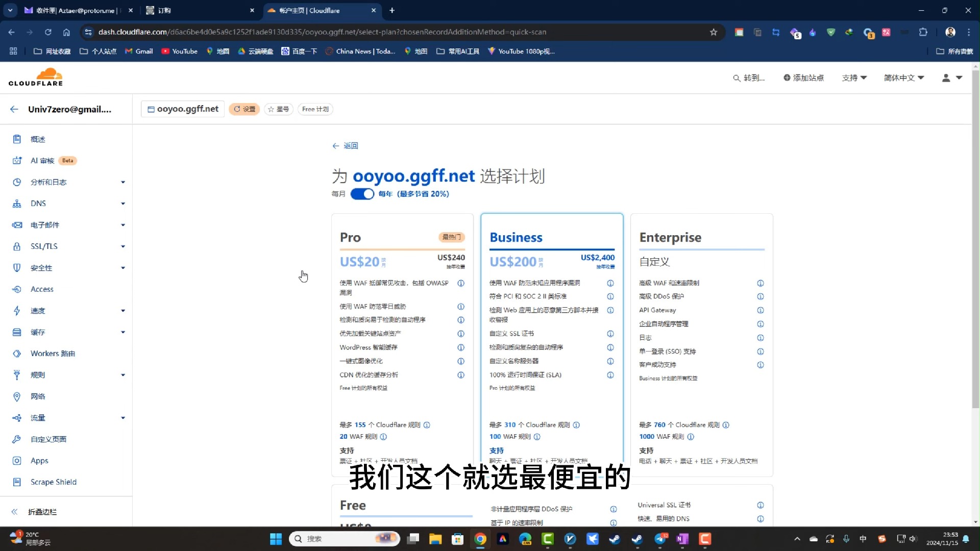Open the YouTube bookmark
The width and height of the screenshot is (980, 551).
click(x=179, y=51)
